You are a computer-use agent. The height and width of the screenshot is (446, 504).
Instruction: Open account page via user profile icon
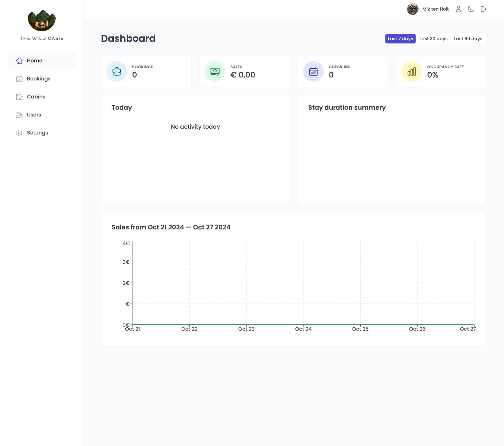coord(459,9)
